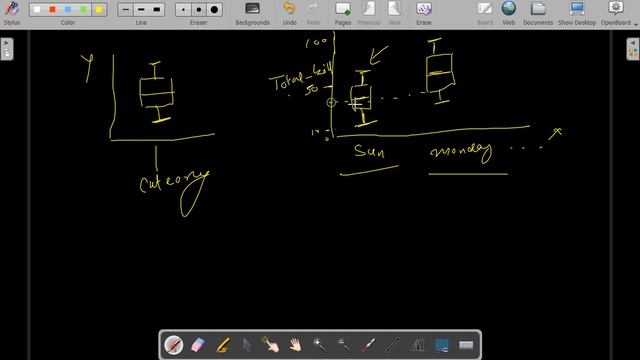640x360 pixels.
Task: Click Show Desktop
Action: pos(577,13)
